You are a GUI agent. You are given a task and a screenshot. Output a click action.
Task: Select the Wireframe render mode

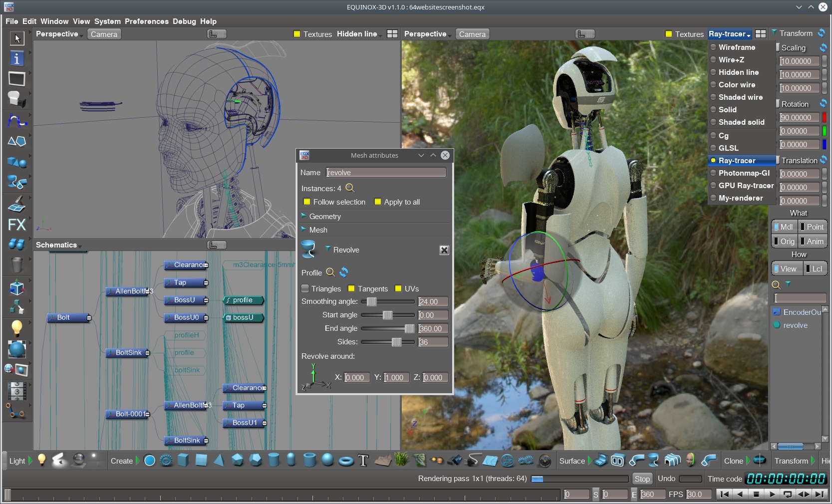tap(737, 47)
